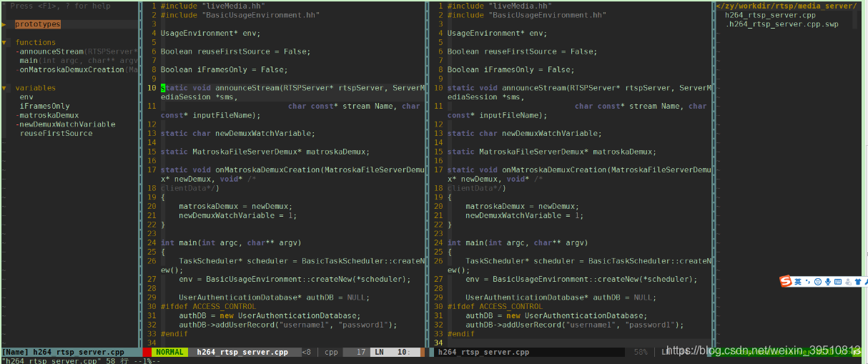The image size is (868, 364).
Task: Click iFramesOnly declaration in left pane
Action: click(x=224, y=70)
